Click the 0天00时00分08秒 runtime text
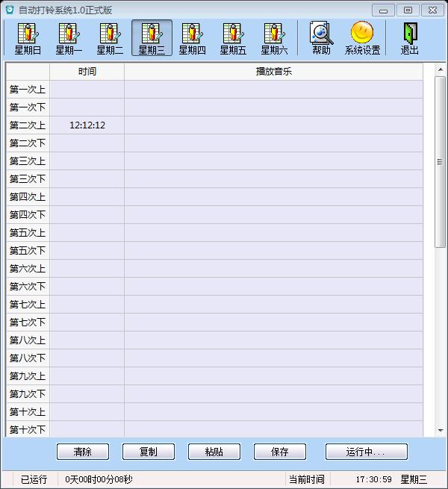Image resolution: width=448 pixels, height=489 pixels. coord(99,479)
